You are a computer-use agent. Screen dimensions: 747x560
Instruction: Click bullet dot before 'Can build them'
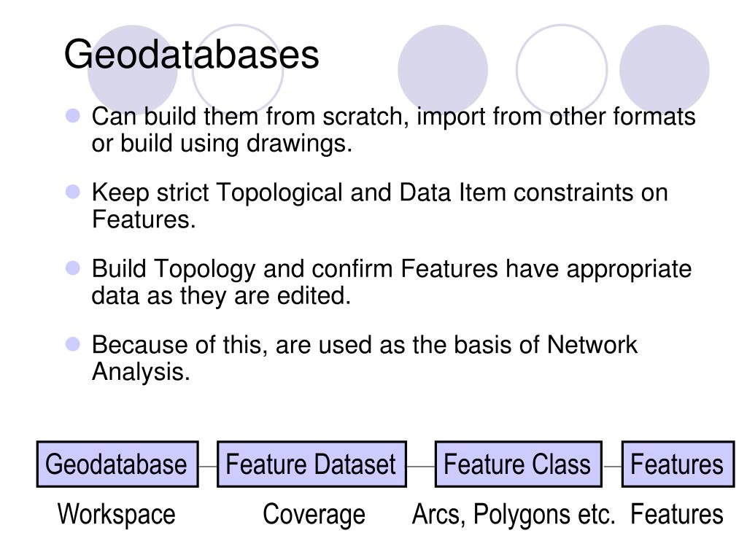click(x=73, y=116)
